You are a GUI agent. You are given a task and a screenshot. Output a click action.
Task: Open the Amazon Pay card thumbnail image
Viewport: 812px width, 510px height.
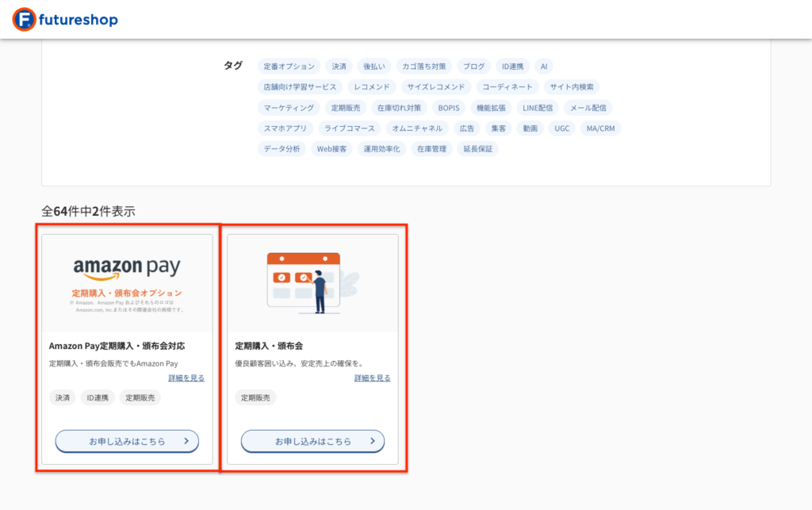pos(127,283)
